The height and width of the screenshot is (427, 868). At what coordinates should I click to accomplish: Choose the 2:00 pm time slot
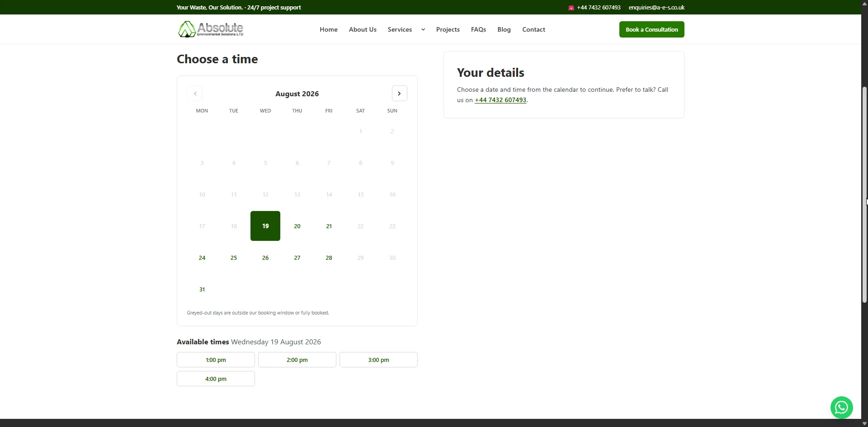297,360
